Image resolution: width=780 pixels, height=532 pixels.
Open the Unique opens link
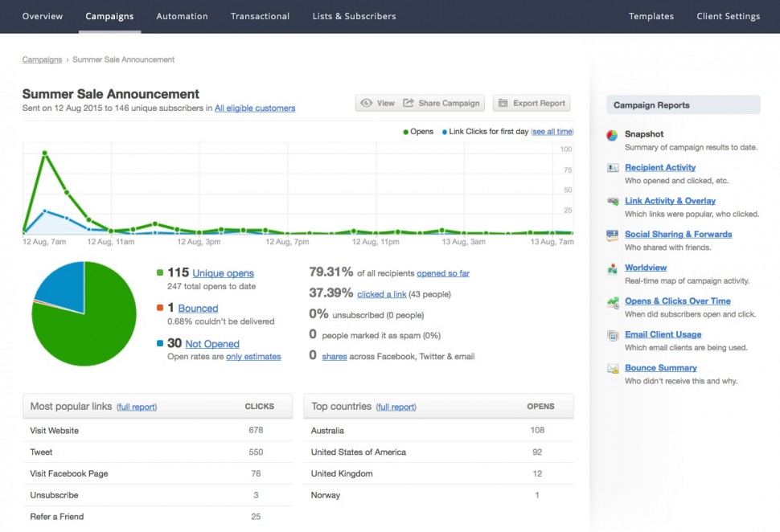223,273
